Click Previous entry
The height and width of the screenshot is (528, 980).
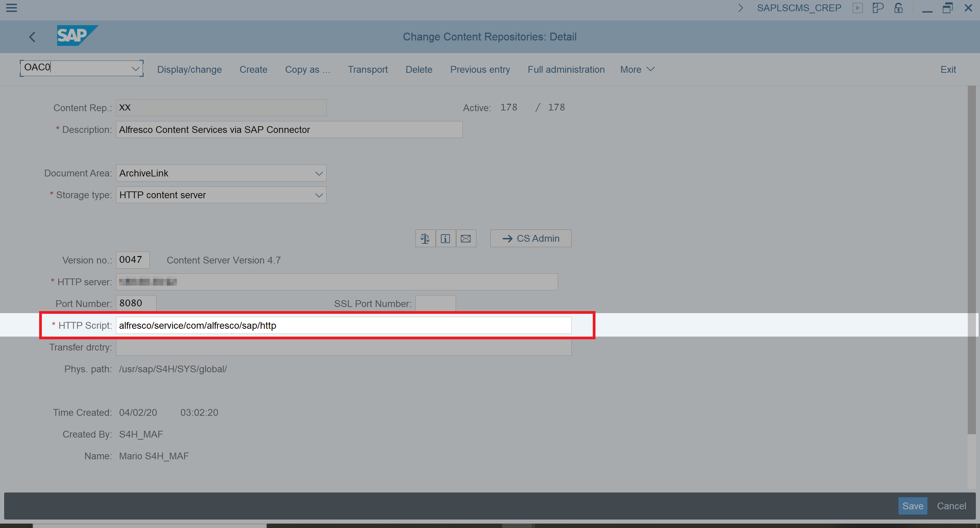pos(480,69)
